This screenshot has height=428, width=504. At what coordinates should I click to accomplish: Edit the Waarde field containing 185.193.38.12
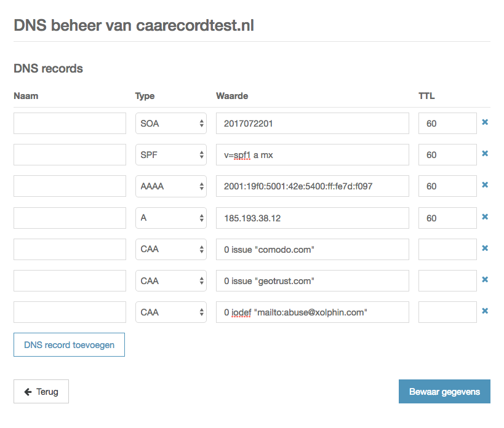coord(311,216)
